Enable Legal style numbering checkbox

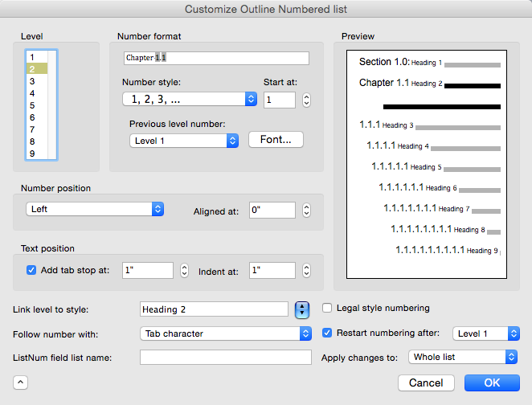(x=327, y=308)
